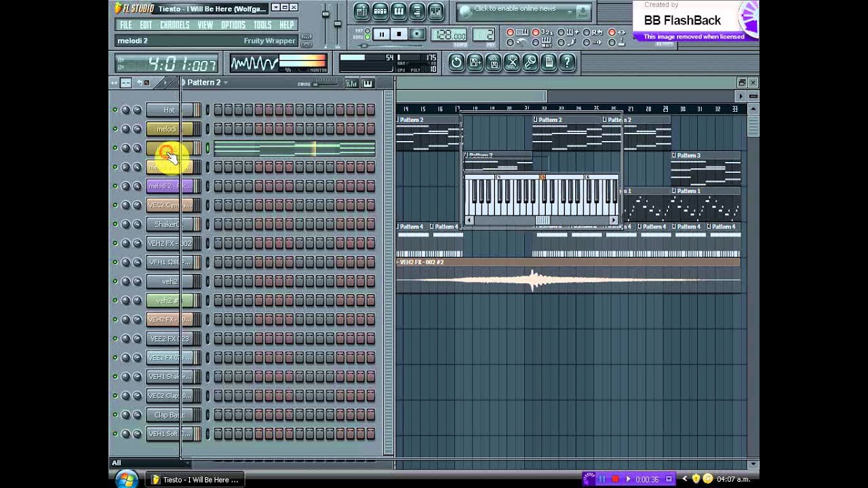Select the green veh2 # channel button
Viewport: 868px width, 488px height.
[x=169, y=300]
